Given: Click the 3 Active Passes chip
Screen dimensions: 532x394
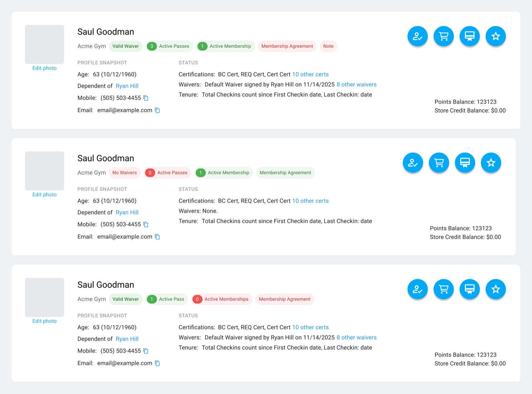Looking at the screenshot, I should click(169, 46).
